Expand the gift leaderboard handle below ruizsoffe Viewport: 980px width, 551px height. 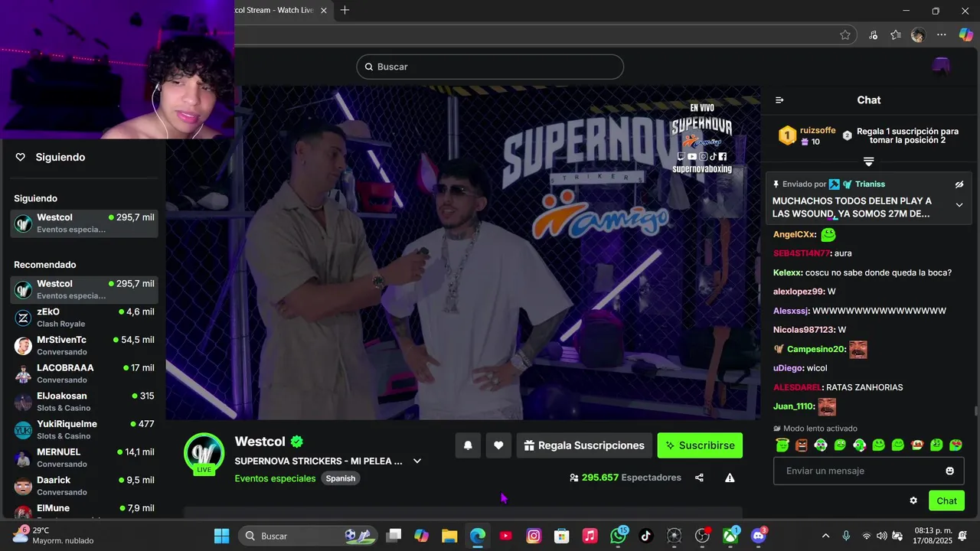(869, 161)
